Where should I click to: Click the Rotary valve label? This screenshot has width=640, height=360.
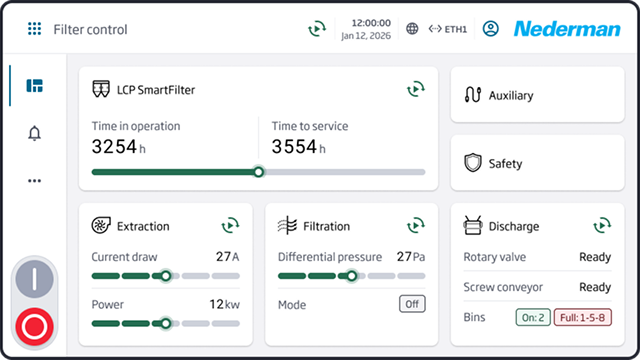click(495, 257)
